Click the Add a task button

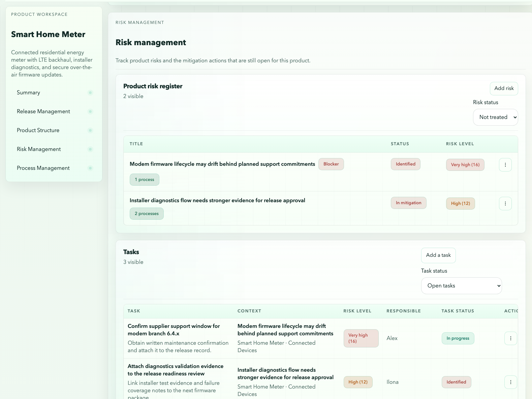pos(438,255)
